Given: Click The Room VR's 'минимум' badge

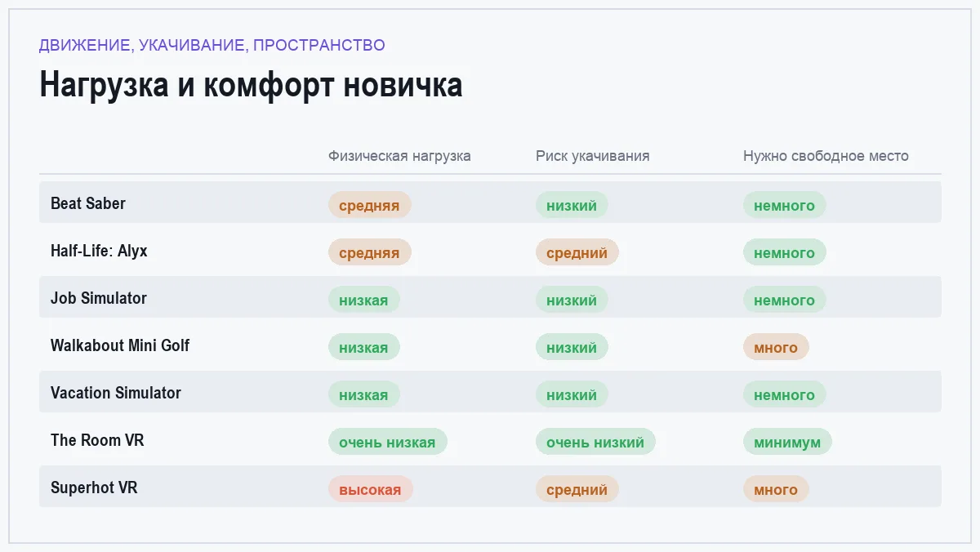Looking at the screenshot, I should click(x=787, y=442).
